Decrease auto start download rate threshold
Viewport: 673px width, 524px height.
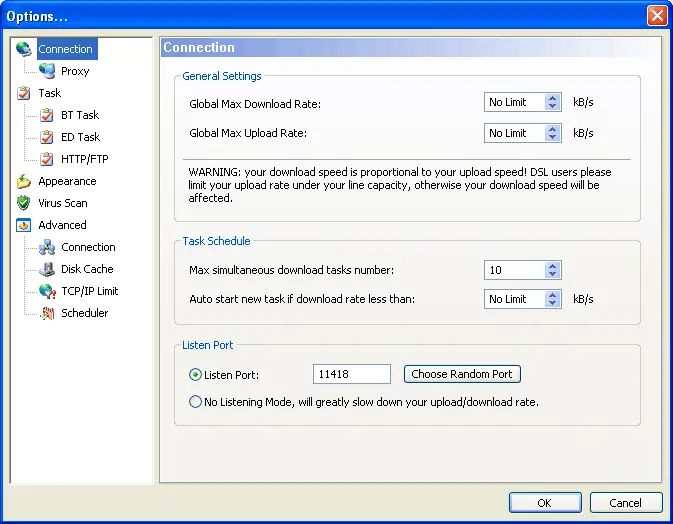(552, 303)
